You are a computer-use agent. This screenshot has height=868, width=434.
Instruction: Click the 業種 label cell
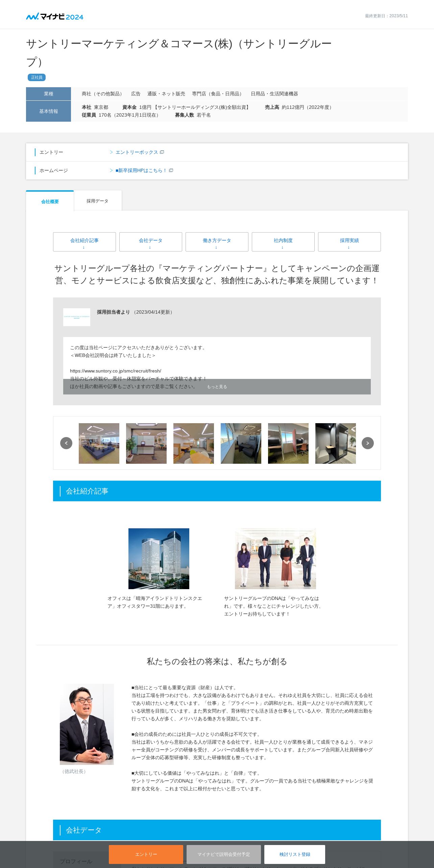[x=48, y=94]
